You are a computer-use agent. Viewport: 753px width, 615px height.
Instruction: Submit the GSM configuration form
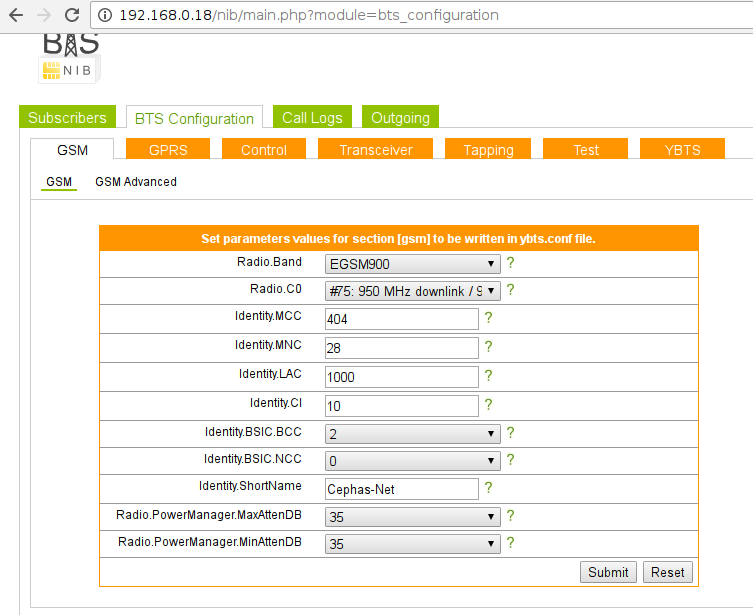608,572
